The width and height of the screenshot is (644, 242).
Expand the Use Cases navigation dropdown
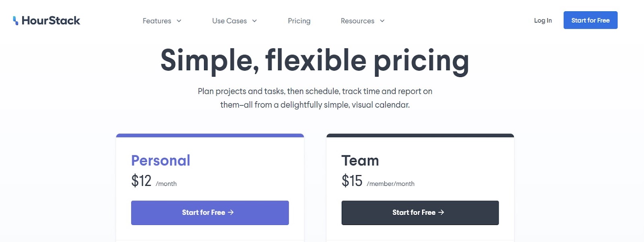pos(229,21)
